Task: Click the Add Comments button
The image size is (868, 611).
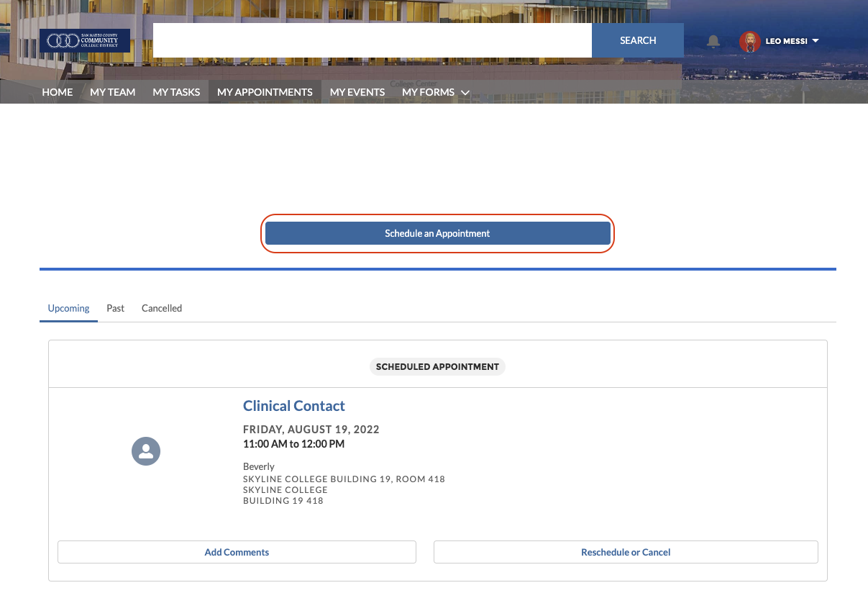Action: click(237, 552)
